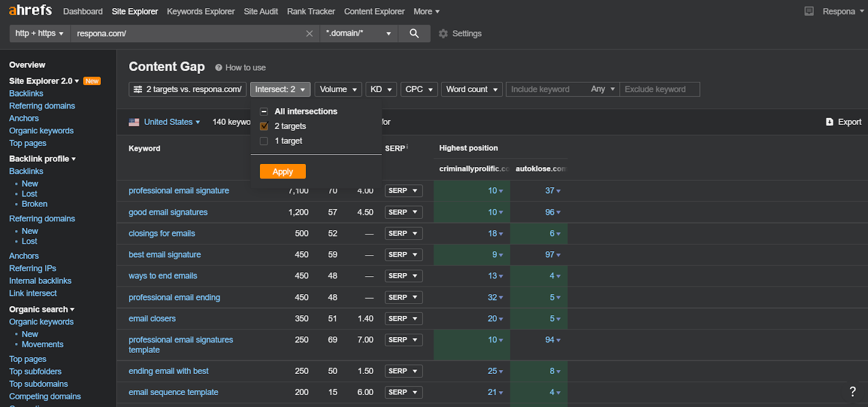The height and width of the screenshot is (407, 868).
Task: Click the Ahrefs logo
Action: tap(30, 10)
